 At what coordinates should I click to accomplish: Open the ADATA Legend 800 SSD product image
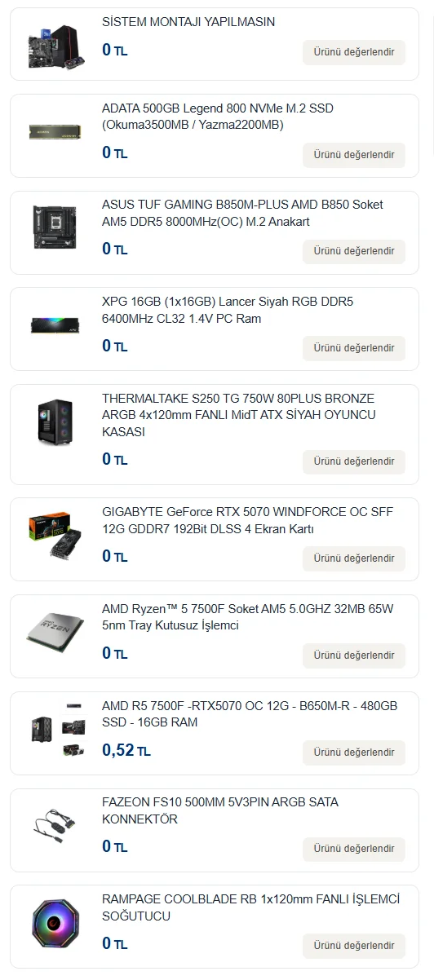coord(56,132)
